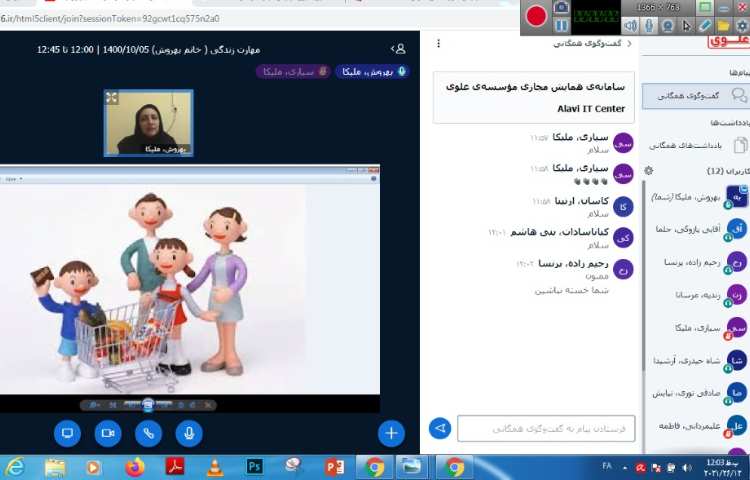Send the chat message with the arrow button
Image resolution: width=750 pixels, height=480 pixels.
(440, 428)
